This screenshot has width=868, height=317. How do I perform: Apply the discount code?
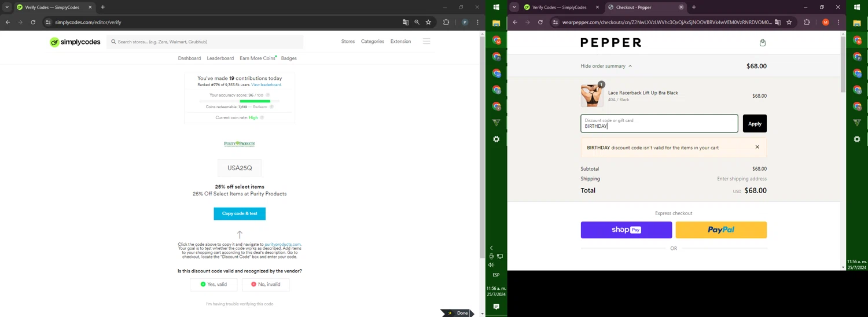coord(755,123)
